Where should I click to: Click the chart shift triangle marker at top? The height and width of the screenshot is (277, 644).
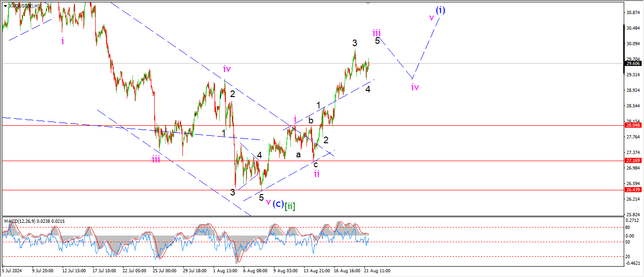[x=366, y=3]
